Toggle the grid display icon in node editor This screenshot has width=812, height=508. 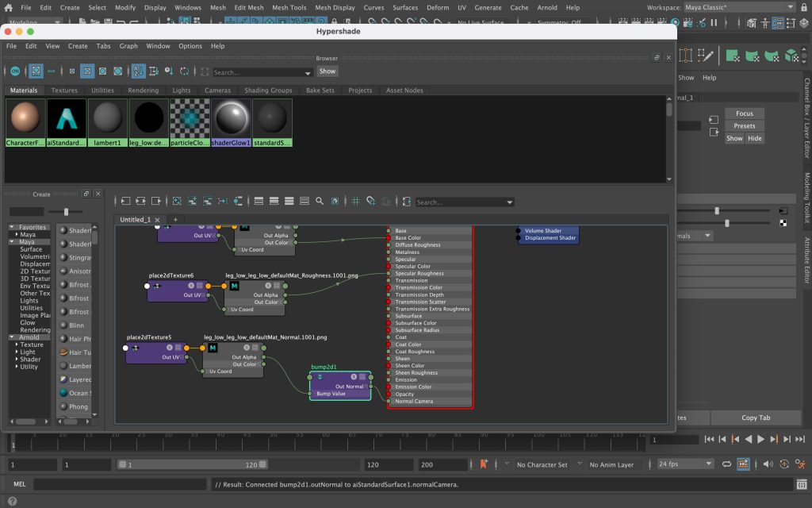[356, 201]
